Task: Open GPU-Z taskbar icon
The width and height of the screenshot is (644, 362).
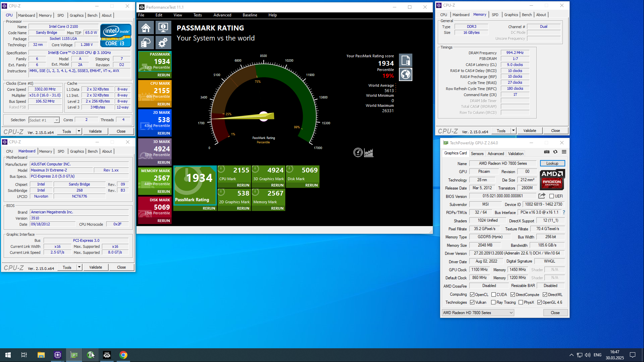Action: pos(74,355)
